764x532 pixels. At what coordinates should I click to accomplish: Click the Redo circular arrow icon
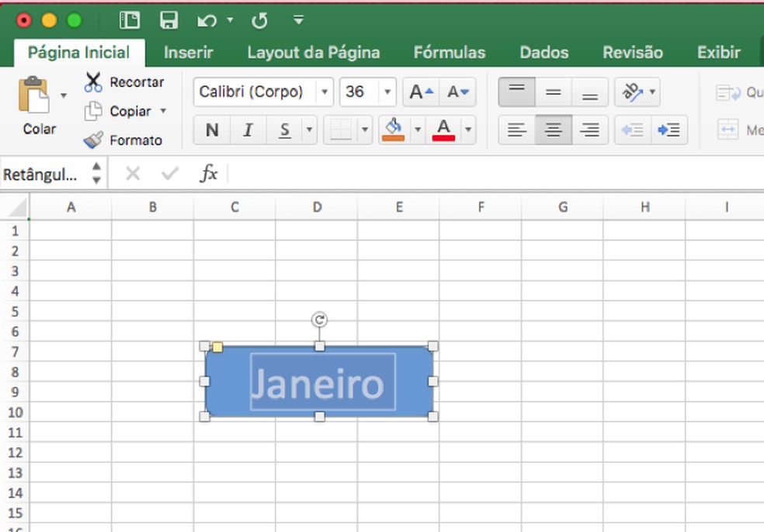(x=259, y=20)
